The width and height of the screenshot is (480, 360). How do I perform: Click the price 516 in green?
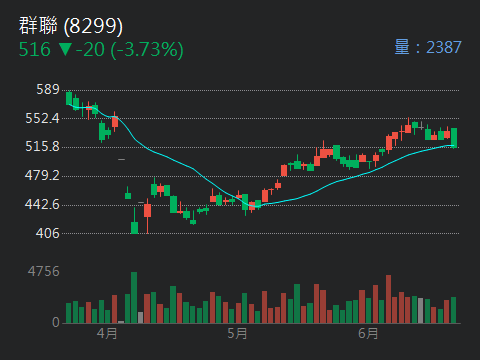click(35, 50)
